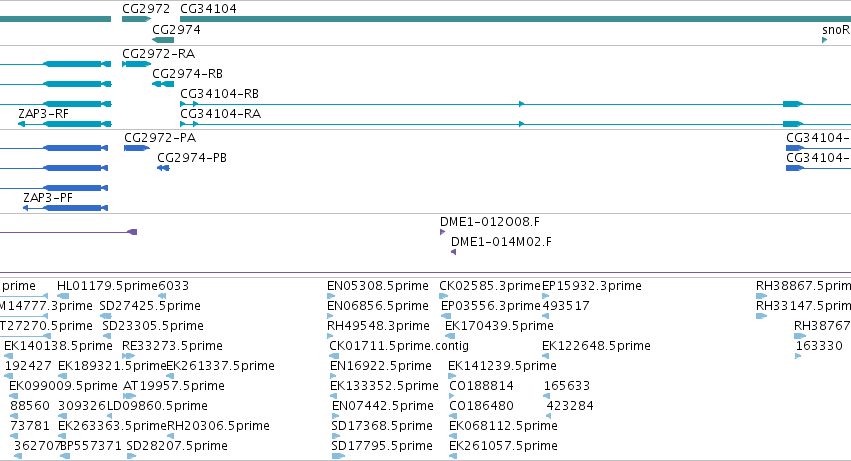851x461 pixels.
Task: Select the EK261057.5prime EST label
Action: [503, 446]
